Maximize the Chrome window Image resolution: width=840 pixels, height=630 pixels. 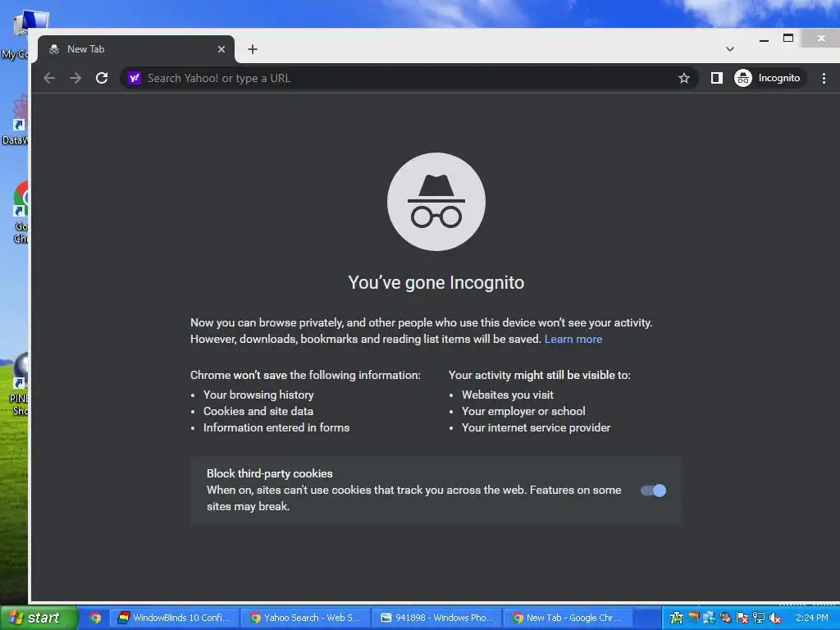tap(788, 38)
